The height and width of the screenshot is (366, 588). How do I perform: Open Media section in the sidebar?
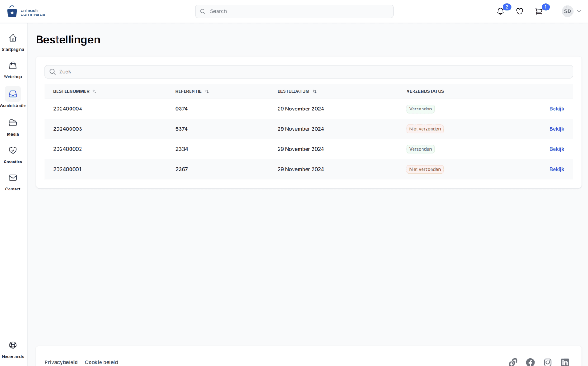pos(13,128)
